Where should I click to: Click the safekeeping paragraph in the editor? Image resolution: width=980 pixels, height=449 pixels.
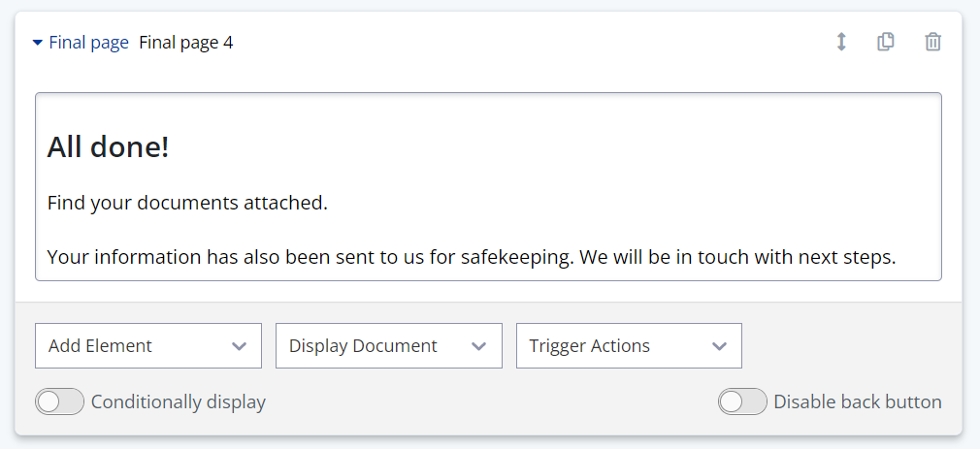471,258
